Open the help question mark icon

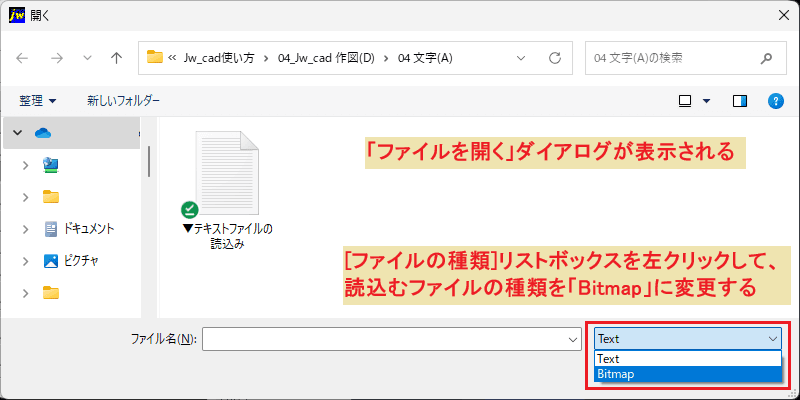click(x=776, y=101)
